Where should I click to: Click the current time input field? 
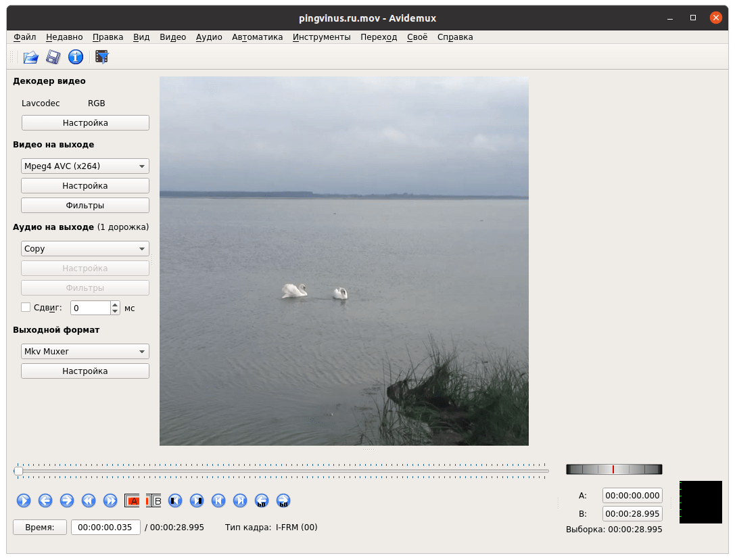(105, 528)
